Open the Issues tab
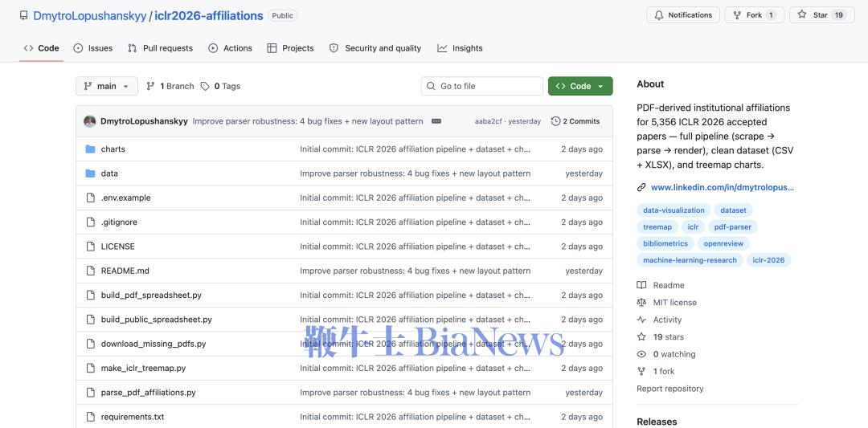 [x=93, y=49]
